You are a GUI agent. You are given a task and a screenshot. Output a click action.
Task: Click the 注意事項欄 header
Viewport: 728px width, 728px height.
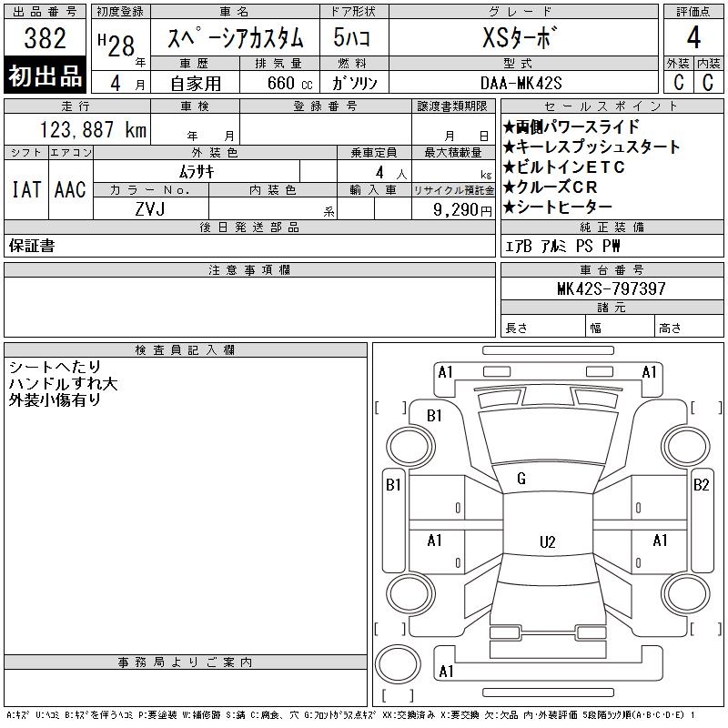click(x=249, y=269)
